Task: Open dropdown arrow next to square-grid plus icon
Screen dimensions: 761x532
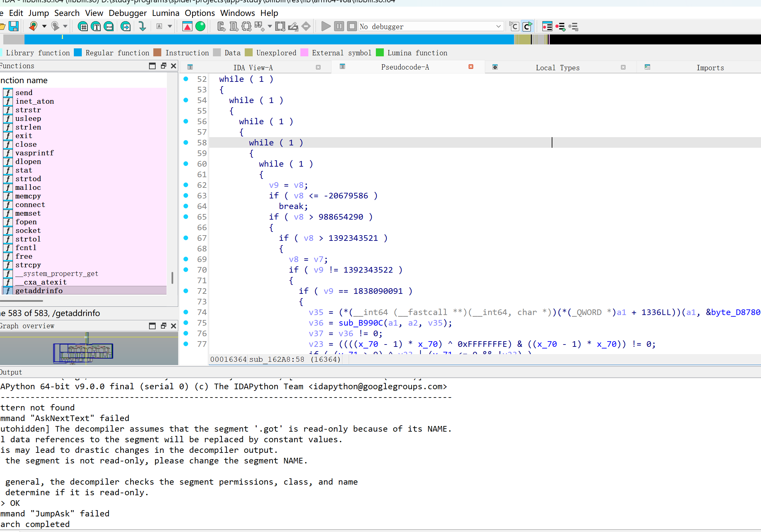Action: (270, 26)
